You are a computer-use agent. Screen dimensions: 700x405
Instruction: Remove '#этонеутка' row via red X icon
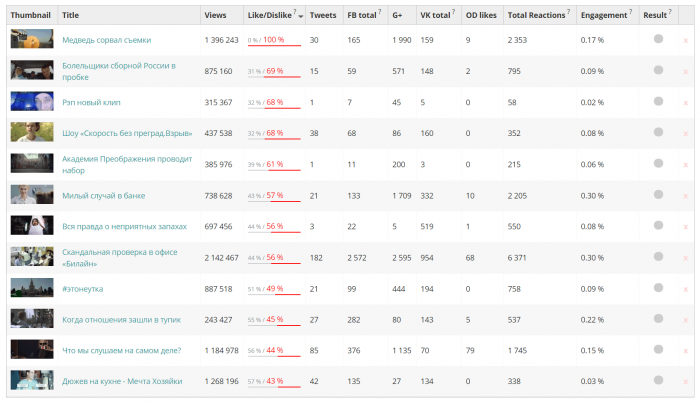[685, 289]
